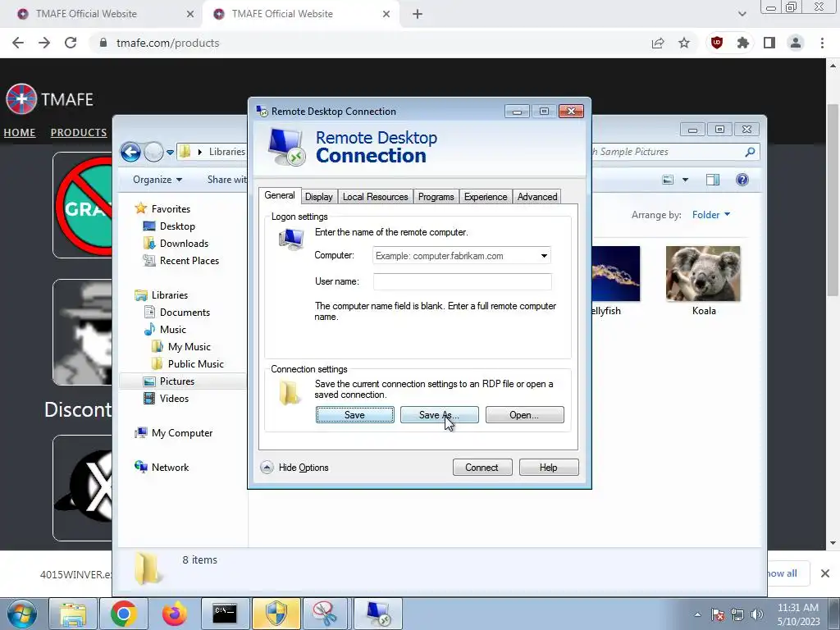Viewport: 840px width, 630px height.
Task: Click volume speaker icon in tray
Action: click(x=756, y=614)
